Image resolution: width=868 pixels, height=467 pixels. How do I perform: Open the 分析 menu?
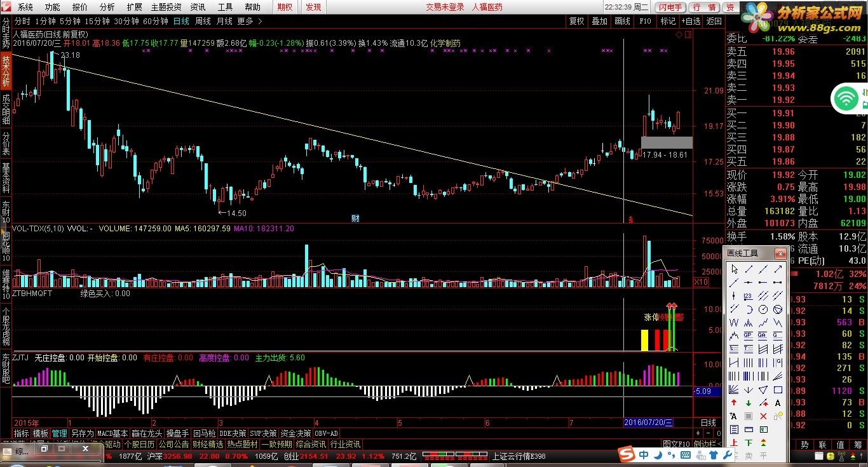pos(107,7)
